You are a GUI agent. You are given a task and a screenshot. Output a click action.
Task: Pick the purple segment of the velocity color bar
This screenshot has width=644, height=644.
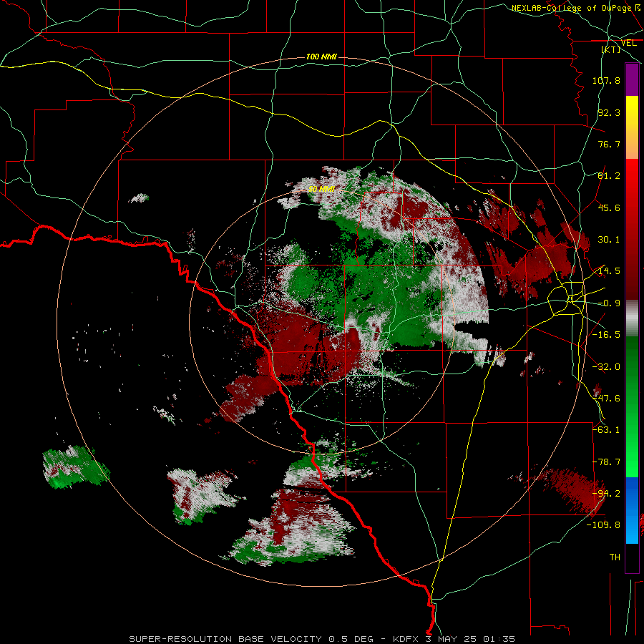(632, 79)
